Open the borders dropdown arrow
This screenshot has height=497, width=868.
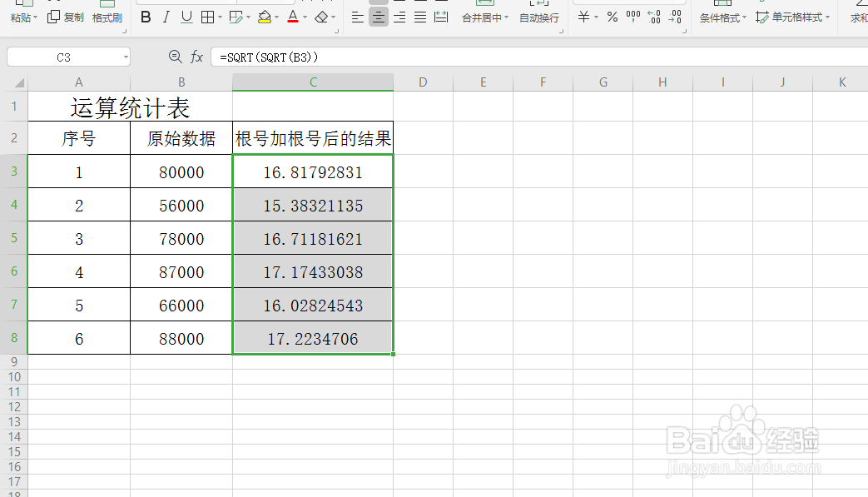(x=220, y=17)
